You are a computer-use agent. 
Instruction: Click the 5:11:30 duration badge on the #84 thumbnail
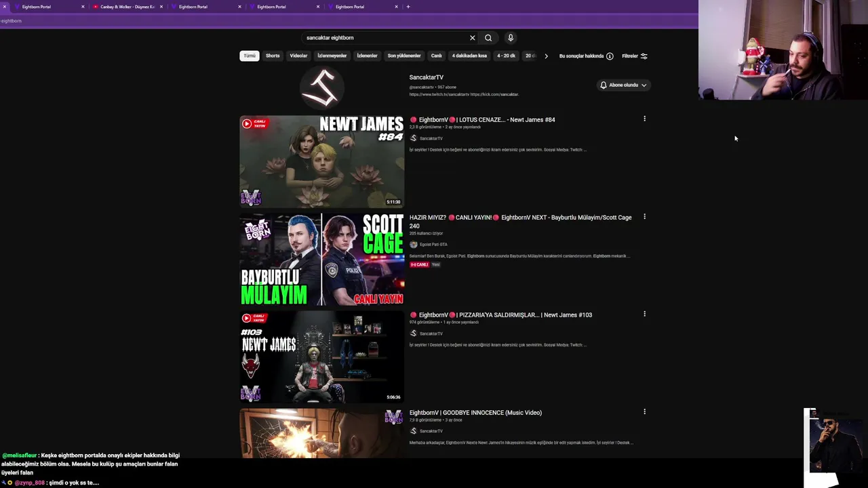click(393, 202)
